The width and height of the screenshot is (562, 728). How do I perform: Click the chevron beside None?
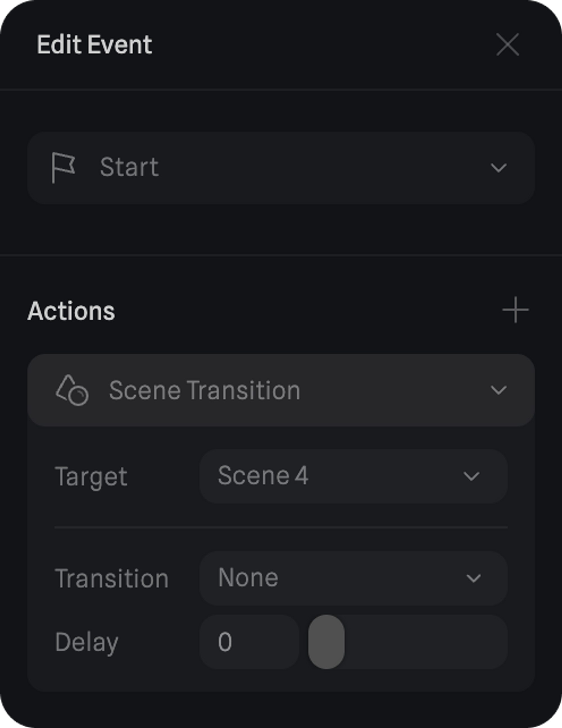click(473, 578)
